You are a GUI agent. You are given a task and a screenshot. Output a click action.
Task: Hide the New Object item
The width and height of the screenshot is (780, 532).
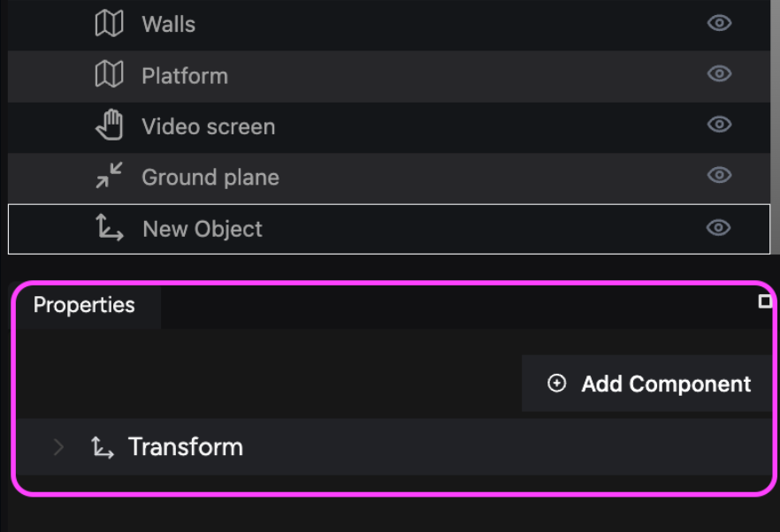coord(718,228)
